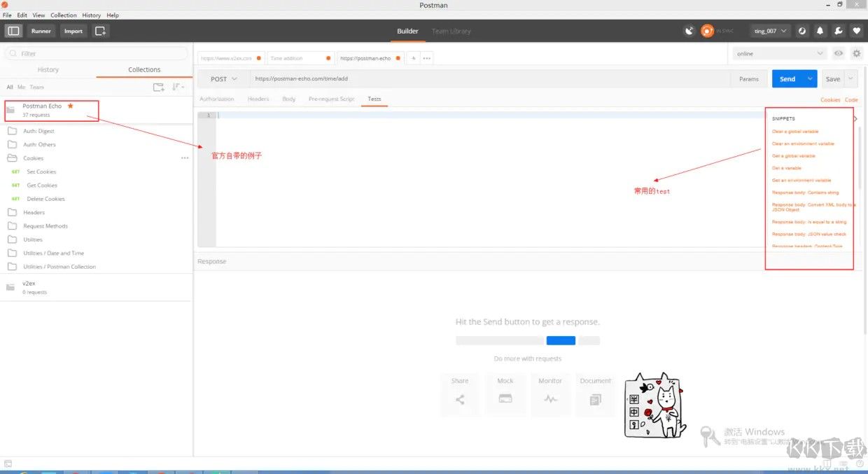The width and height of the screenshot is (868, 474).
Task: Expand Utilities / Postman Collection folder
Action: [59, 267]
